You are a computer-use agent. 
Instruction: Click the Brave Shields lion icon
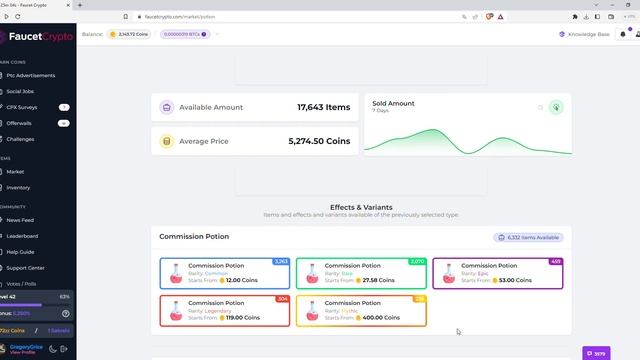point(489,17)
